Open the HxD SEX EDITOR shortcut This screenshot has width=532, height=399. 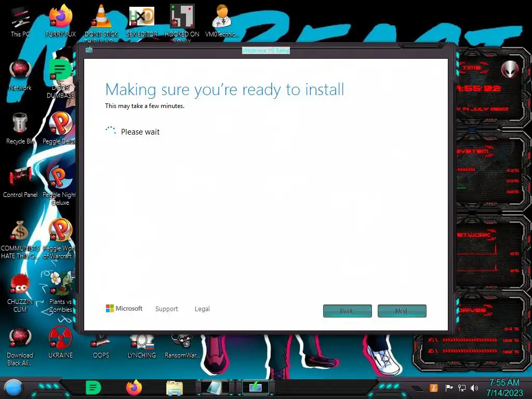tap(142, 20)
